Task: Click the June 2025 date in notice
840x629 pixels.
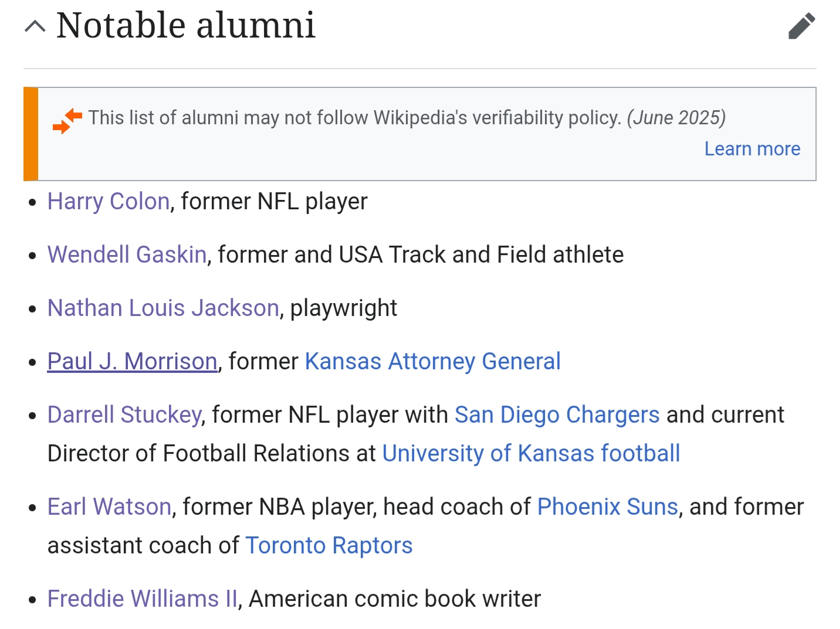Action: coord(676,118)
